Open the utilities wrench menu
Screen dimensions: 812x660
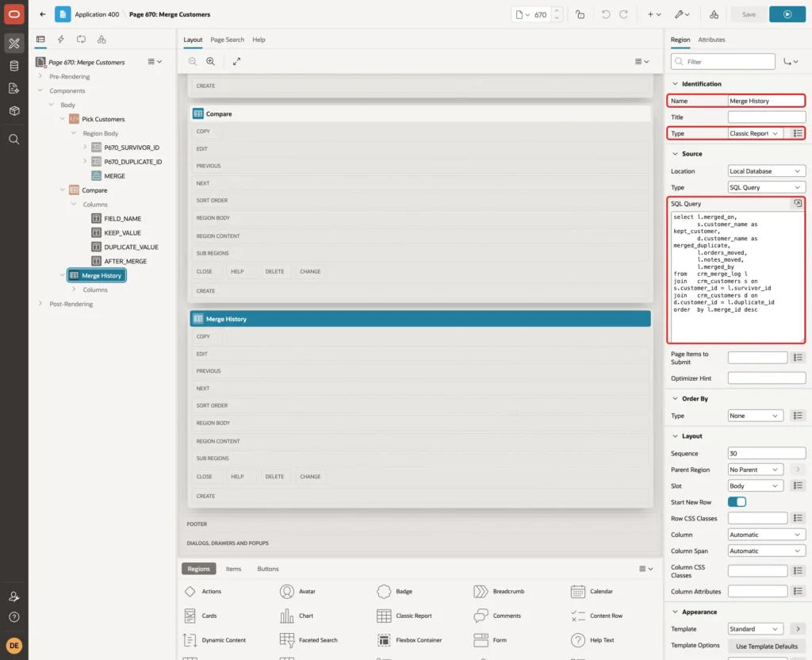pos(681,14)
